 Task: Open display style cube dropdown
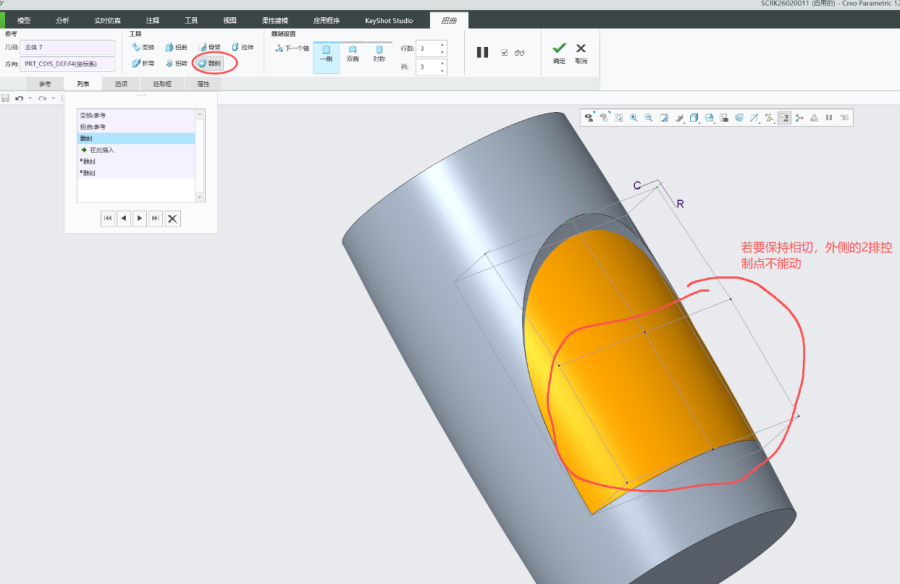(694, 118)
